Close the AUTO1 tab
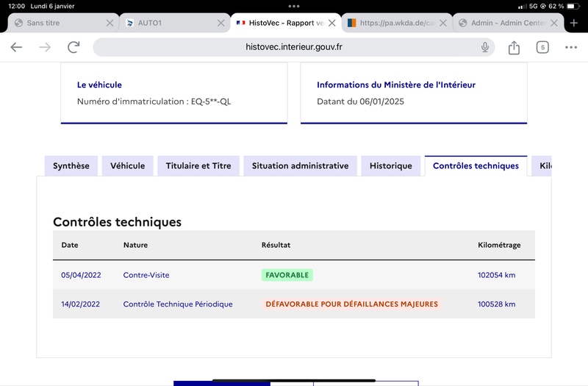This screenshot has width=588, height=386. (221, 23)
